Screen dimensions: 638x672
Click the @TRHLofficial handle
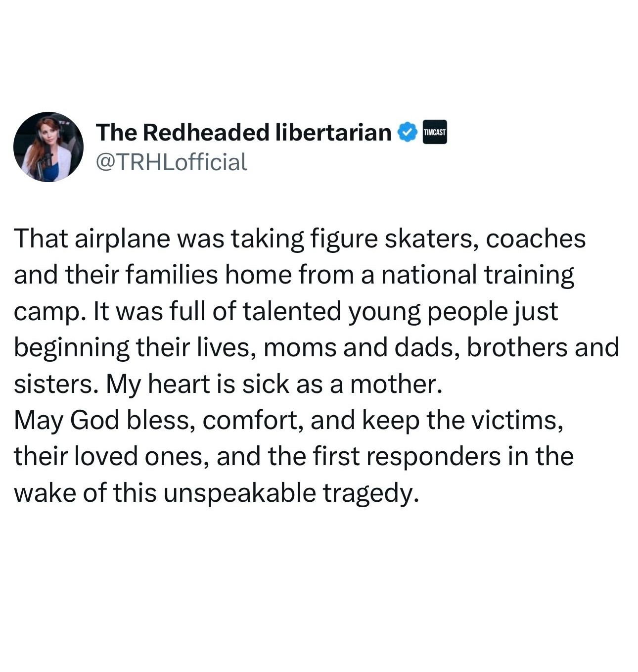click(x=171, y=162)
